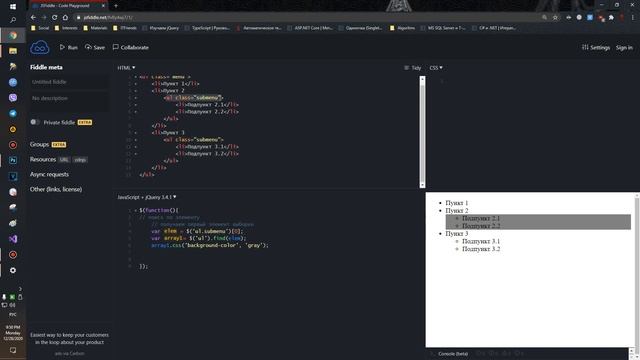Viewport: 640px width, 360px height.
Task: Click the zoom magnifier in address bar
Action: [x=544, y=18]
